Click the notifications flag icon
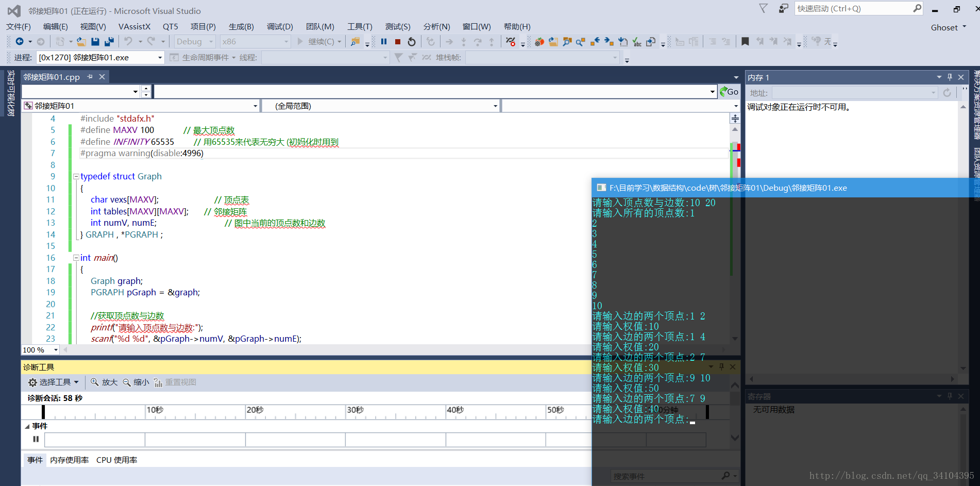 pyautogui.click(x=764, y=8)
